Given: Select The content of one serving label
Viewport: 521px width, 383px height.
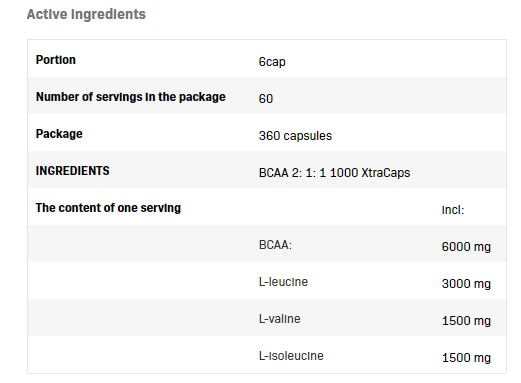Looking at the screenshot, I should click(108, 208).
